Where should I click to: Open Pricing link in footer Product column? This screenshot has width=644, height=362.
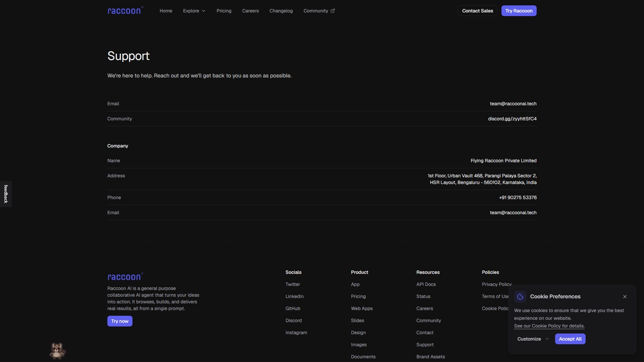(x=358, y=296)
